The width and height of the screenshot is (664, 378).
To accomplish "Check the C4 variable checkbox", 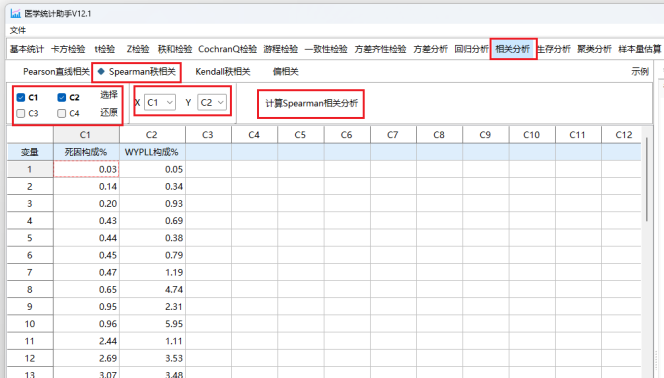I will 62,113.
